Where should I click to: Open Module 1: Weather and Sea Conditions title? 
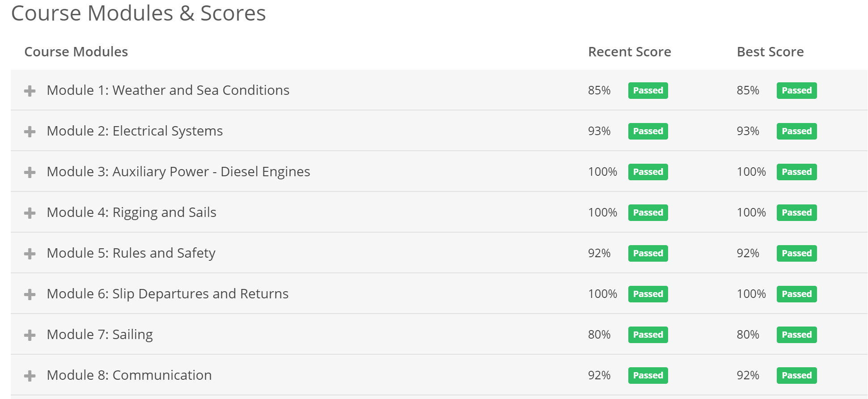tap(168, 90)
